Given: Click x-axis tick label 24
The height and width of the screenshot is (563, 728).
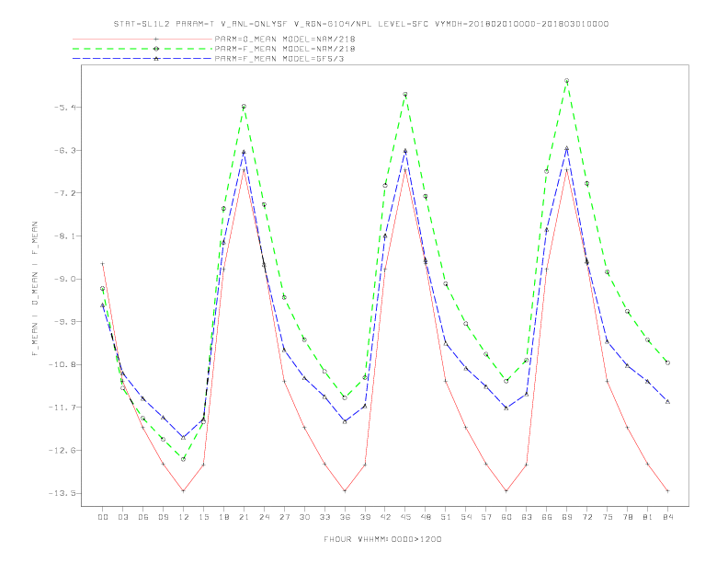Looking at the screenshot, I should pos(264,517).
